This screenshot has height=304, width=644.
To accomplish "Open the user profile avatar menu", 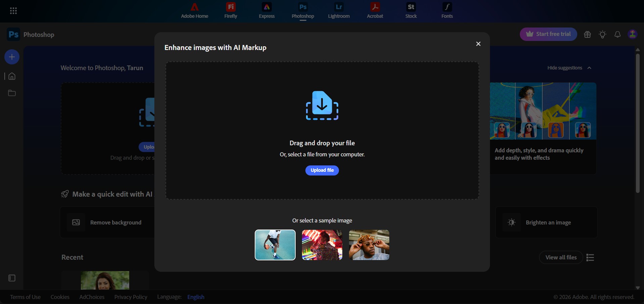I will pyautogui.click(x=633, y=34).
